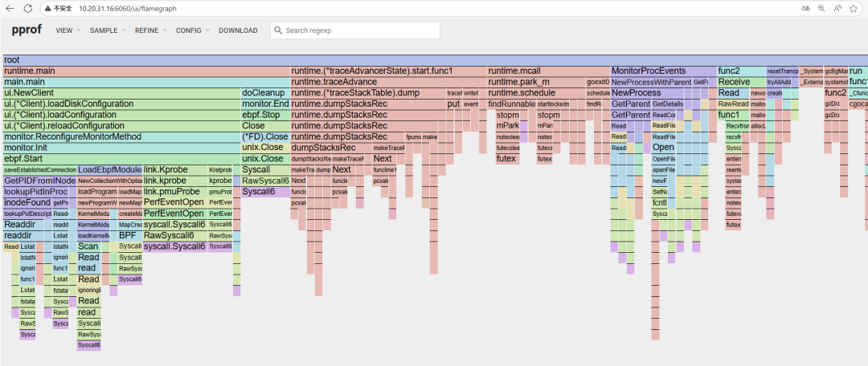Click the zoom magnifier icon in the address bar
The image size is (868, 366).
[821, 7]
